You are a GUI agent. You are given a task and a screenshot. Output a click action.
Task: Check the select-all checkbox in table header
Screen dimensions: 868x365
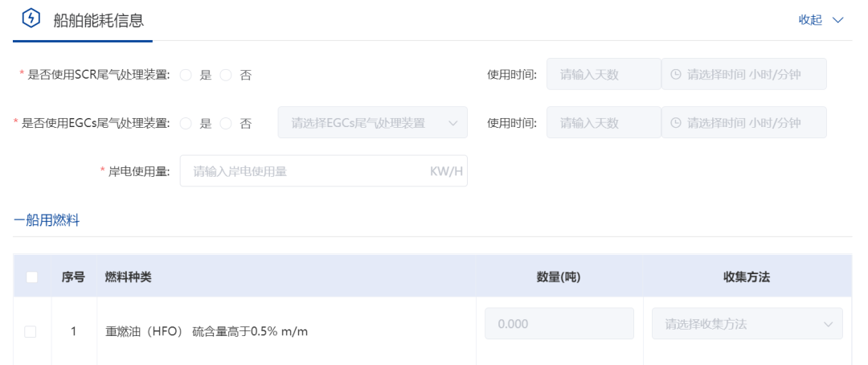pos(32,277)
